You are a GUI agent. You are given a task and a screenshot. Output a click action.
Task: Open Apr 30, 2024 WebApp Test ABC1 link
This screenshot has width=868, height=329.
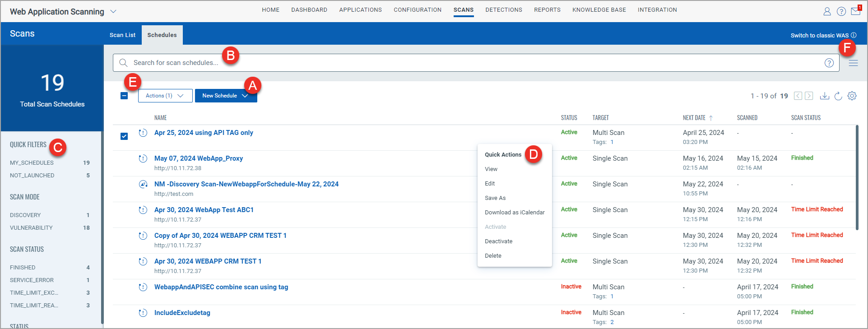click(204, 210)
